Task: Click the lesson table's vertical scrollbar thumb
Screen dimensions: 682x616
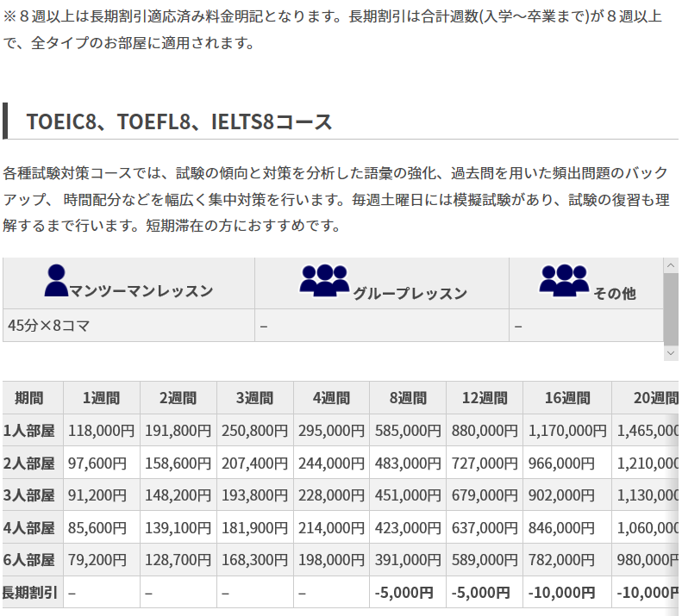Action: coord(671,308)
